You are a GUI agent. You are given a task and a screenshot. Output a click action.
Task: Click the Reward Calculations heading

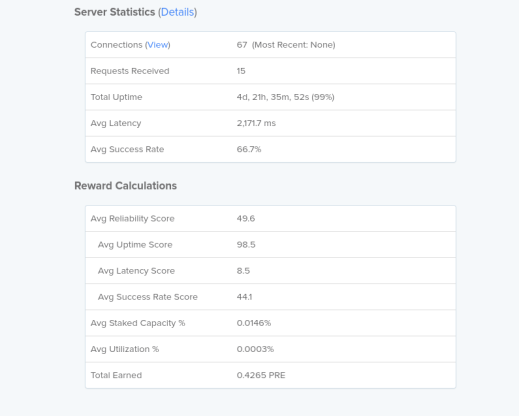pyautogui.click(x=126, y=186)
